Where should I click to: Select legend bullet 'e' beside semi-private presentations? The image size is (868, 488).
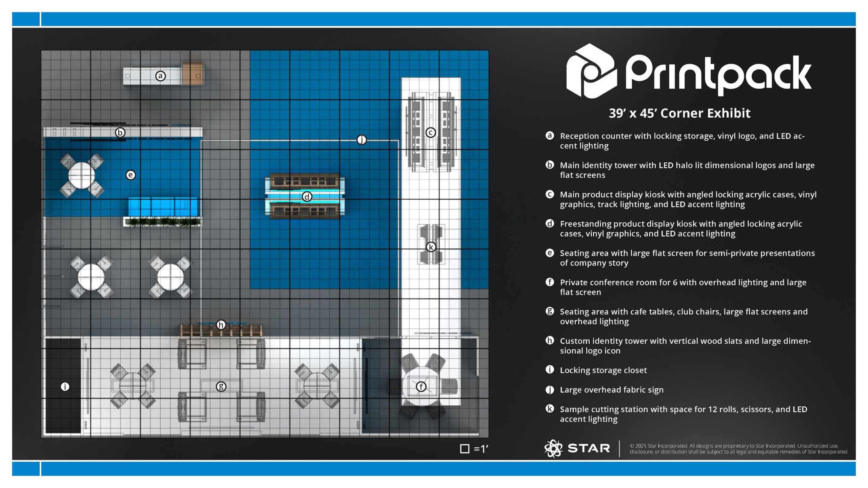[550, 253]
